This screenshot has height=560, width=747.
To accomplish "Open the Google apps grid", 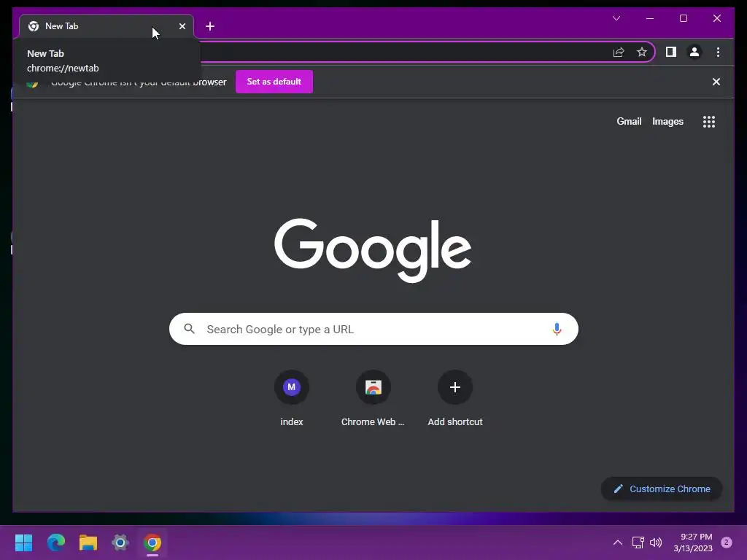I will (x=708, y=122).
